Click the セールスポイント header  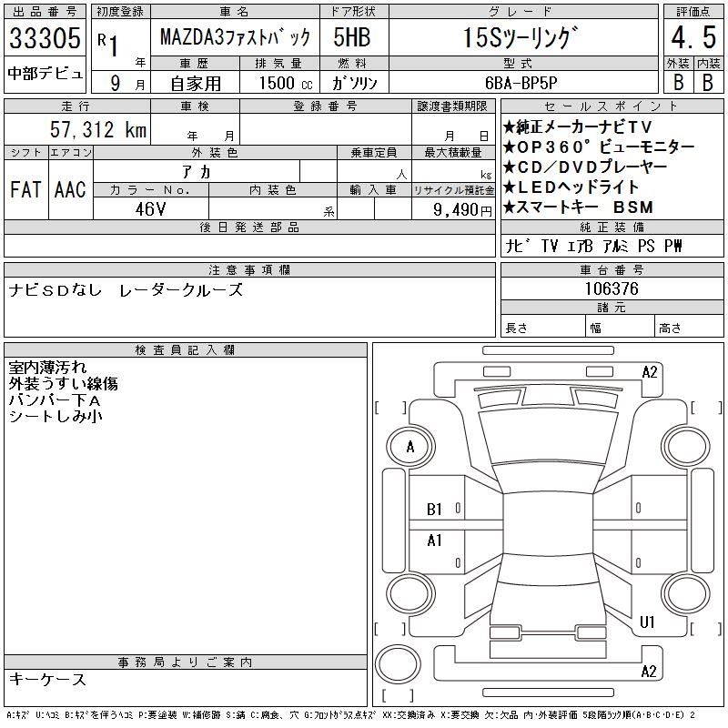[x=612, y=106]
